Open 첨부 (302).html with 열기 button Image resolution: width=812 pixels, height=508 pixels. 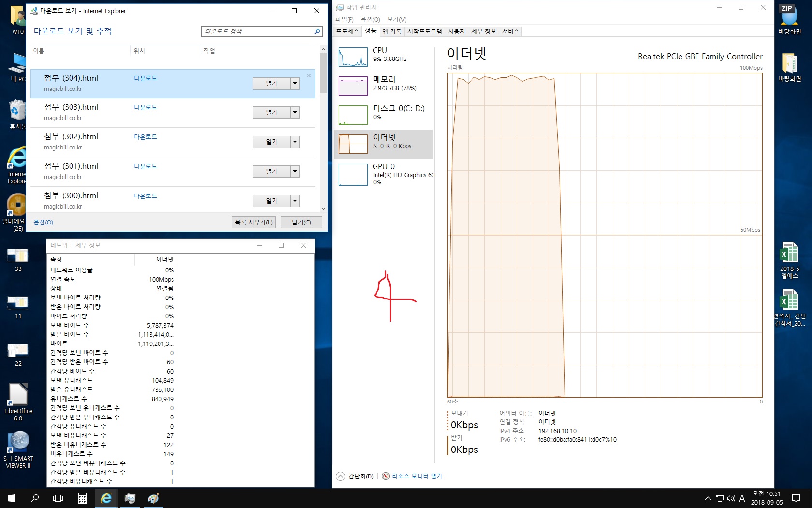272,142
